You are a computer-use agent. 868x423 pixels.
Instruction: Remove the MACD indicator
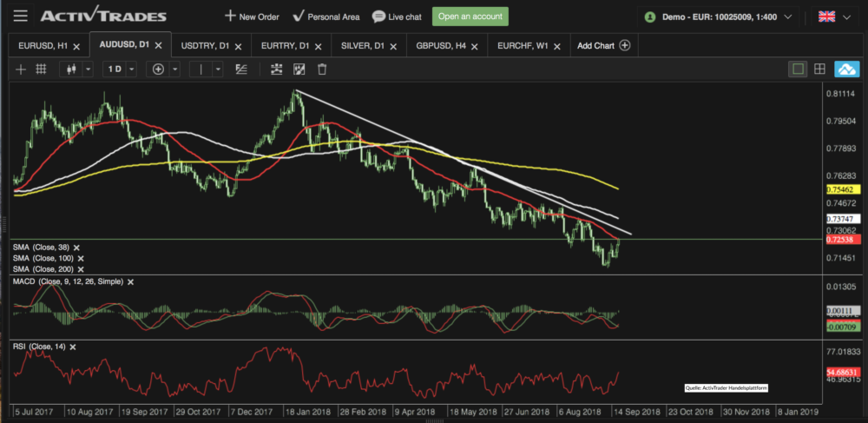coord(131,281)
